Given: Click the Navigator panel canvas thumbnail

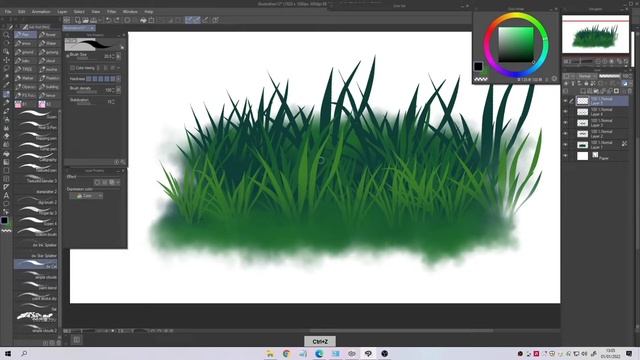Looking at the screenshot, I should [596, 34].
